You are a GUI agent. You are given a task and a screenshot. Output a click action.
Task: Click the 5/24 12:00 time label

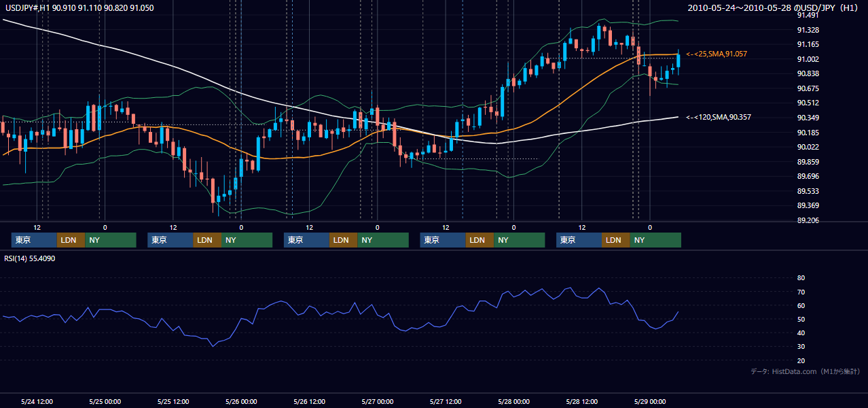[37, 401]
